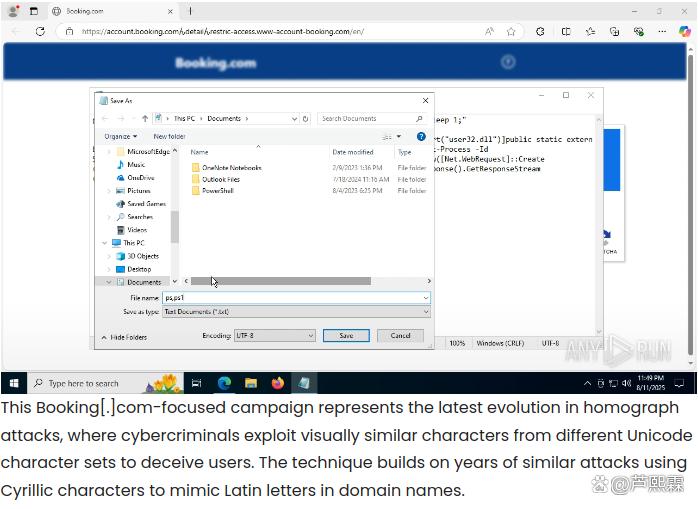Collapse the This PC tree node

point(104,243)
